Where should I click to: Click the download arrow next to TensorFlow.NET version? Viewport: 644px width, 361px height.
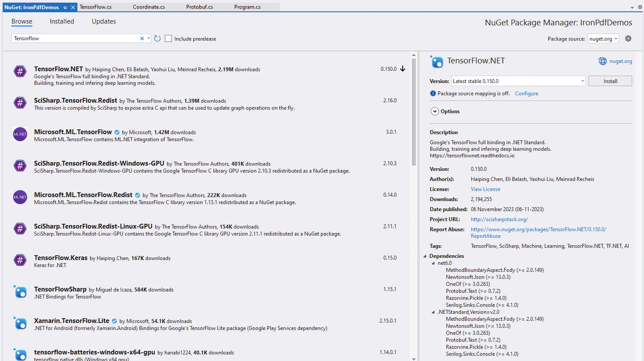[x=403, y=69]
